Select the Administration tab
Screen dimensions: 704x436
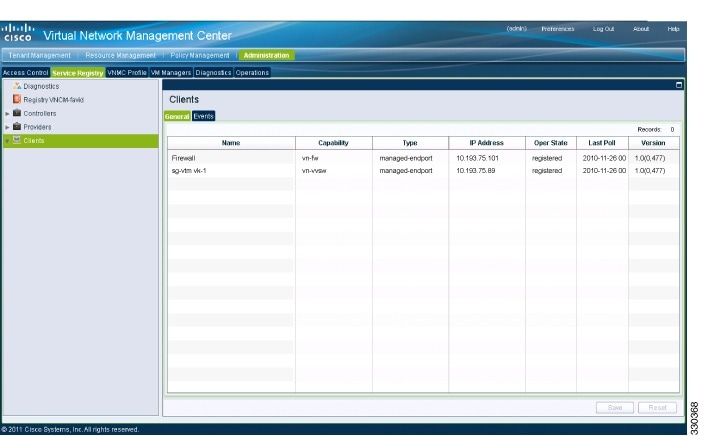(x=266, y=55)
